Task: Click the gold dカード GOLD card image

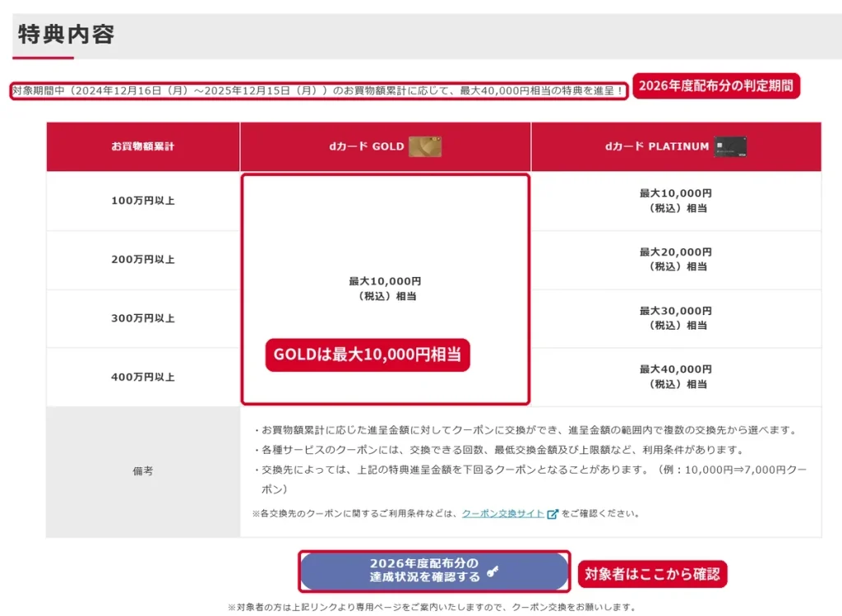Action: (425, 146)
